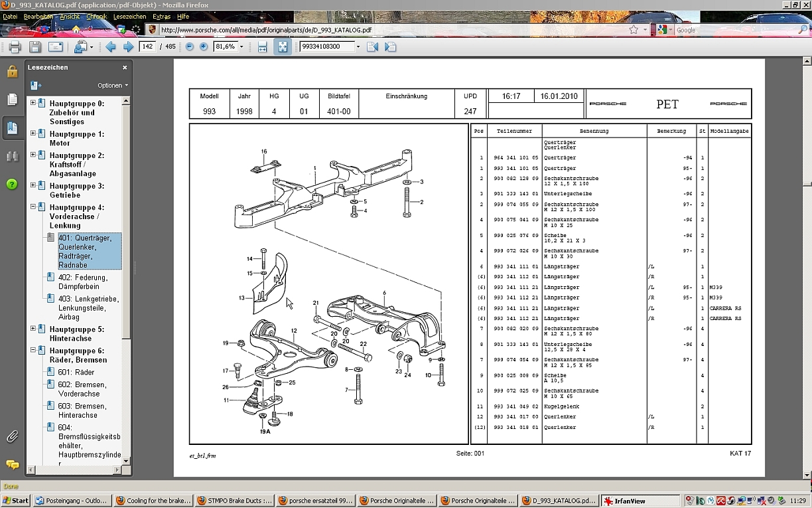Print the PDF using the printer icon
812x508 pixels.
[15, 46]
